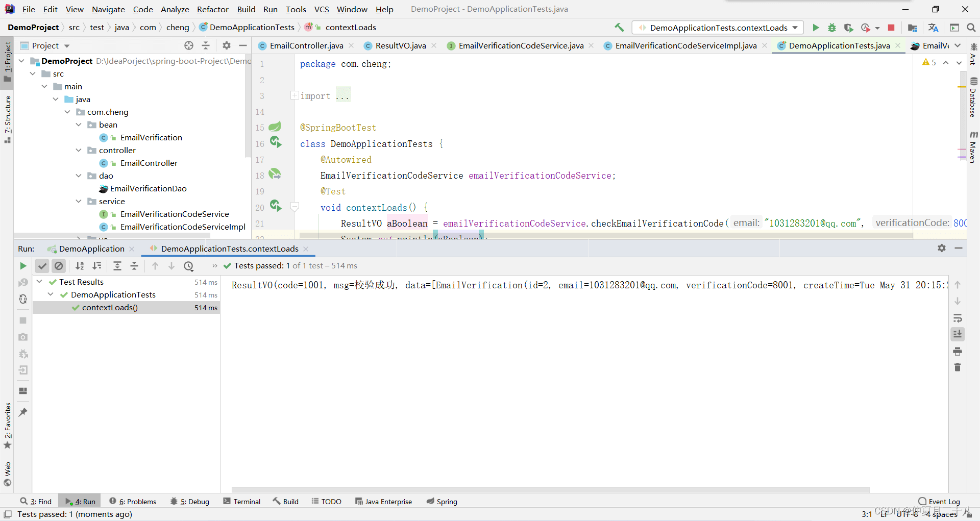Click the locate file crosshair icon
Image resolution: width=980 pixels, height=521 pixels.
point(189,46)
